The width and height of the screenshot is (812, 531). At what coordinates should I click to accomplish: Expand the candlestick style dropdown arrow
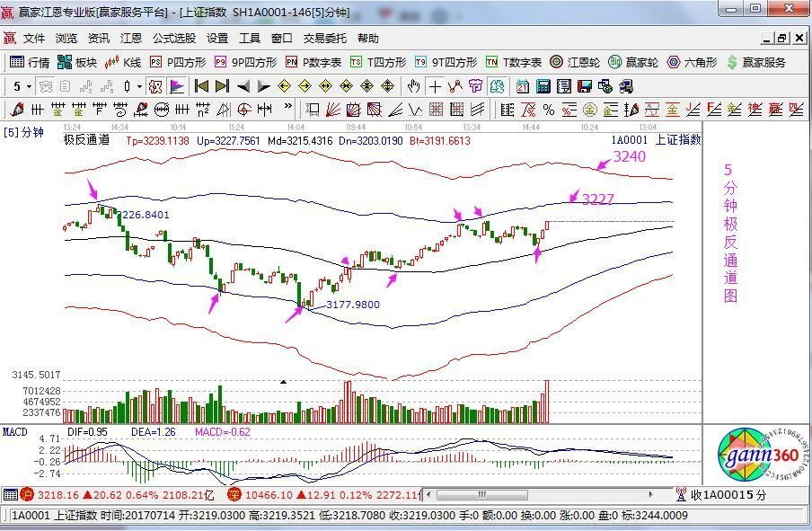(139, 86)
